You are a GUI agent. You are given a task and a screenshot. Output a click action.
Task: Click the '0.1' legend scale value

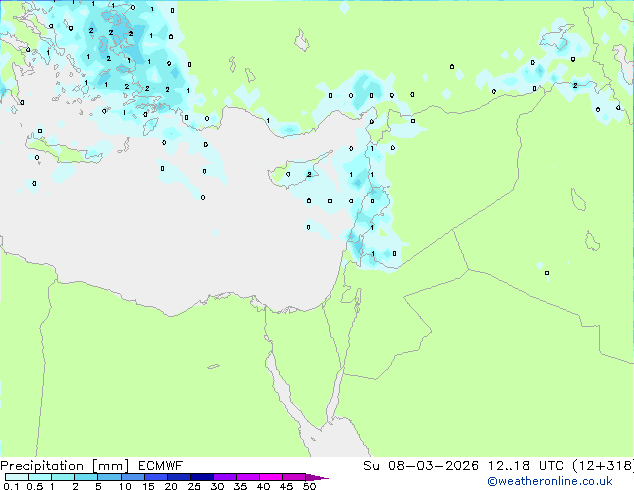[x=11, y=486]
